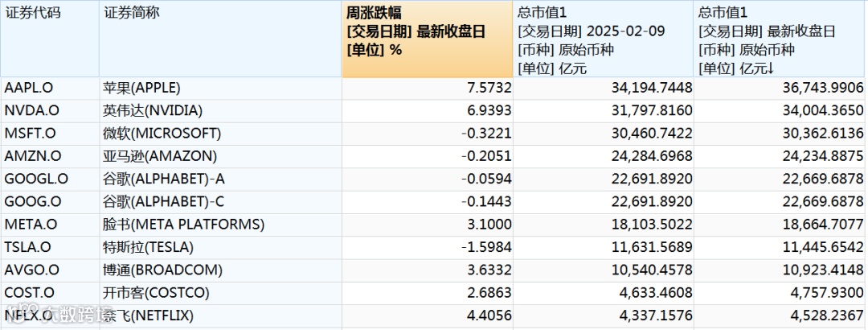This screenshot has height=330, width=868.
Task: Select Meta's weekly change 3.1000
Action: [428, 225]
